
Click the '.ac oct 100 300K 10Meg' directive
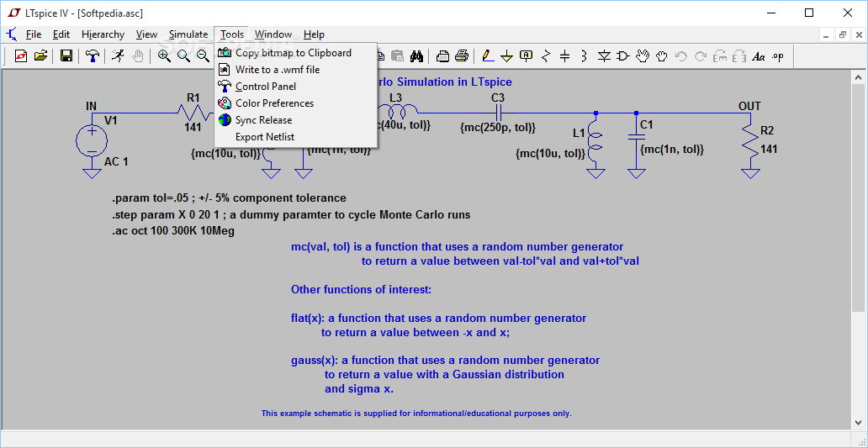(x=173, y=231)
